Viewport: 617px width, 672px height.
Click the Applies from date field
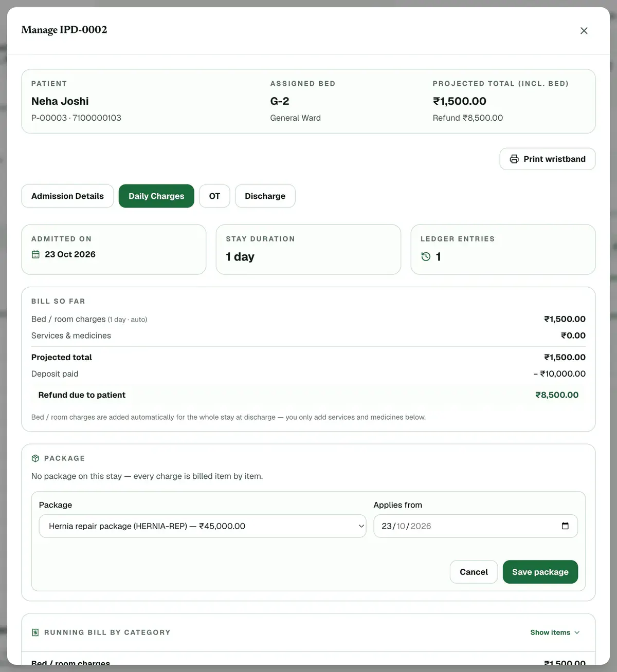(x=476, y=526)
